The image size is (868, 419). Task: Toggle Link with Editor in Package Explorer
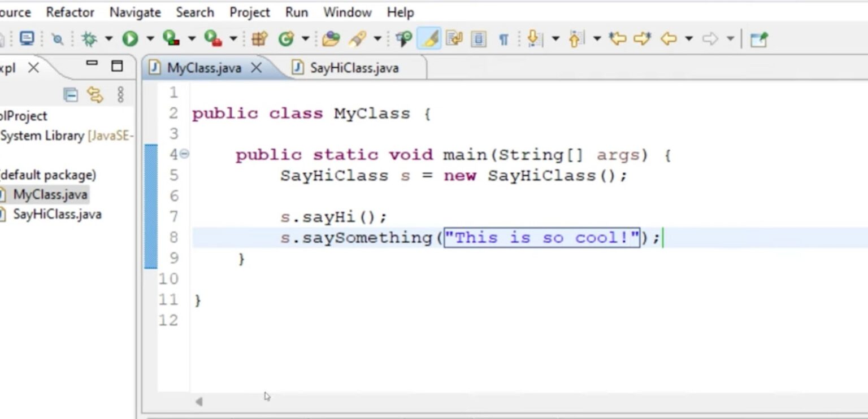click(96, 95)
